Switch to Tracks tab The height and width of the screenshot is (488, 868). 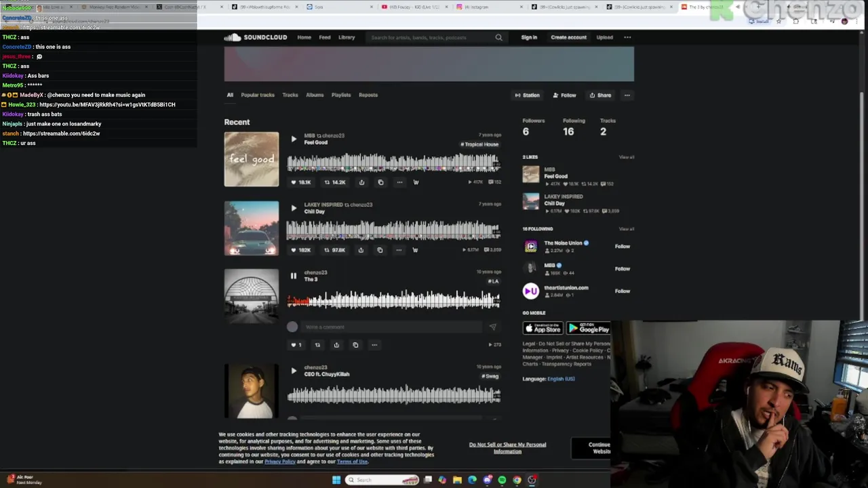(290, 95)
